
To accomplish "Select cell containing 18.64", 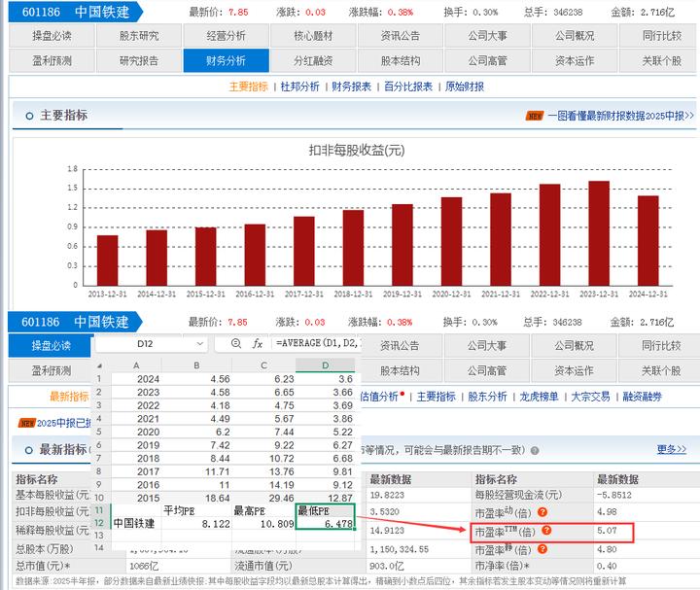I will 196,498.
